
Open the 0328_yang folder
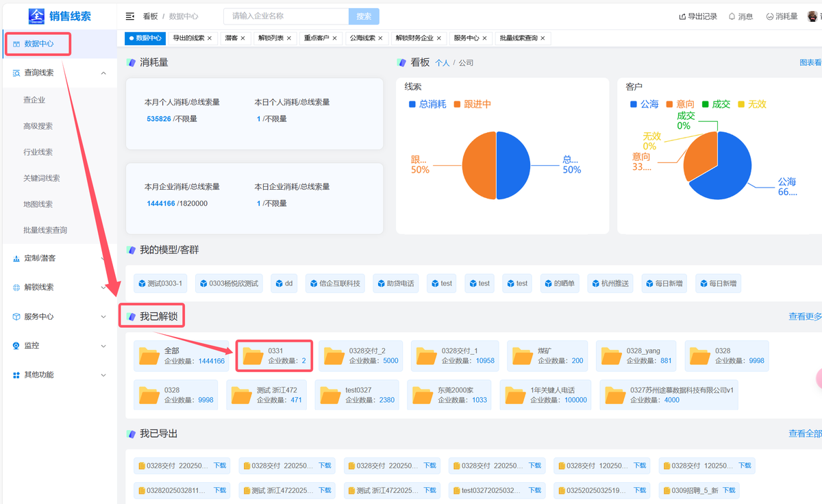coord(637,356)
